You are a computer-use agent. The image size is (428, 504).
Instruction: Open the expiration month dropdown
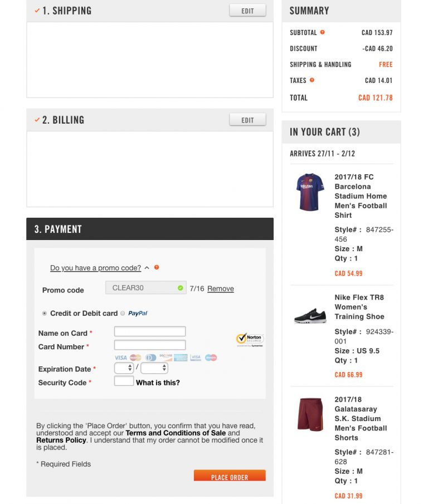[x=124, y=368]
